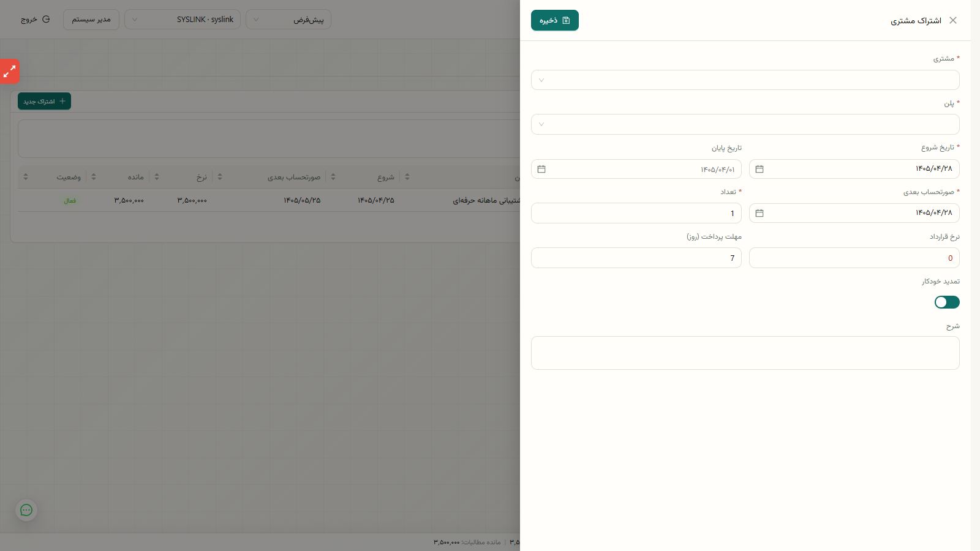This screenshot has height=551, width=980.
Task: Click the fullscreen expand red icon
Action: [9, 72]
